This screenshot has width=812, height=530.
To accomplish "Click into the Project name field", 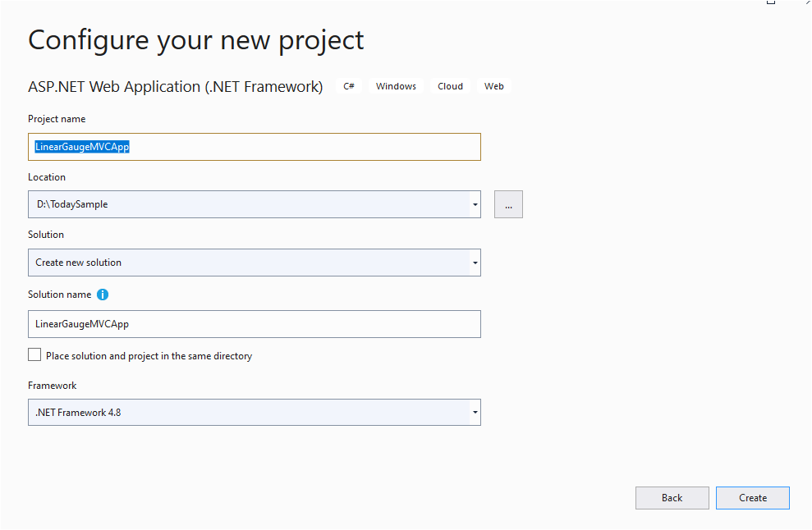I will [255, 147].
